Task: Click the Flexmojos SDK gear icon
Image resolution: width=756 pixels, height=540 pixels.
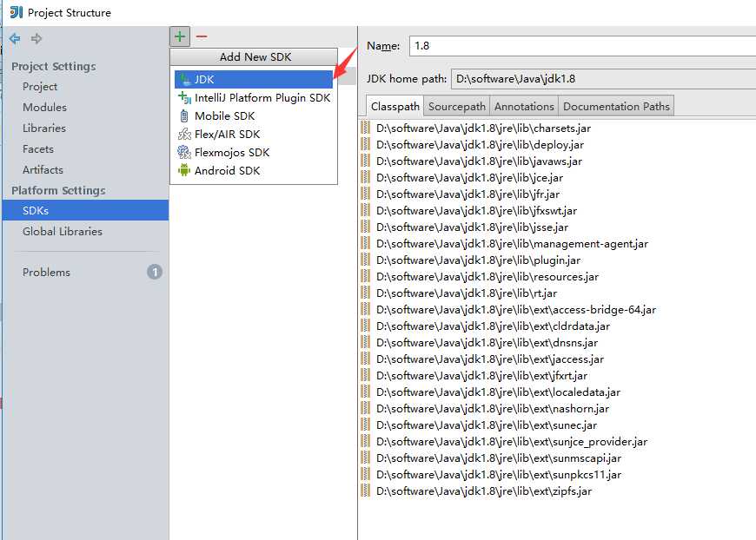Action: tap(184, 152)
